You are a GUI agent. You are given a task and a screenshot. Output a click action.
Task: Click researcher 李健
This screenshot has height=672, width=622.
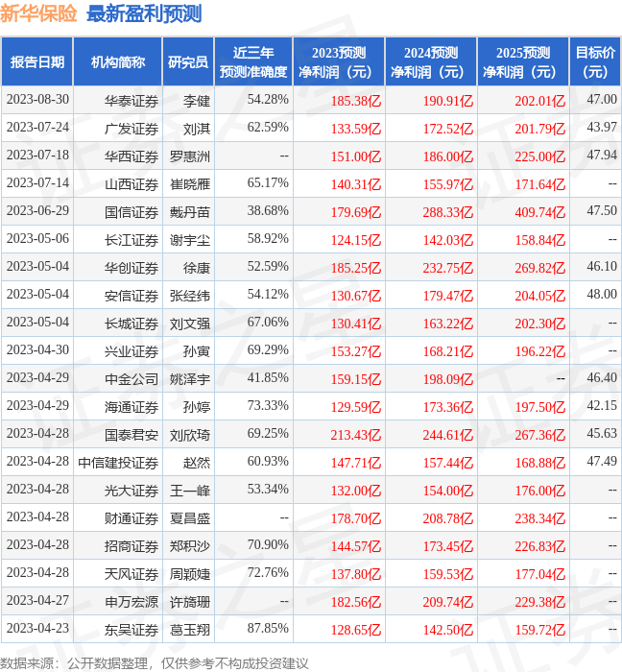click(x=197, y=101)
